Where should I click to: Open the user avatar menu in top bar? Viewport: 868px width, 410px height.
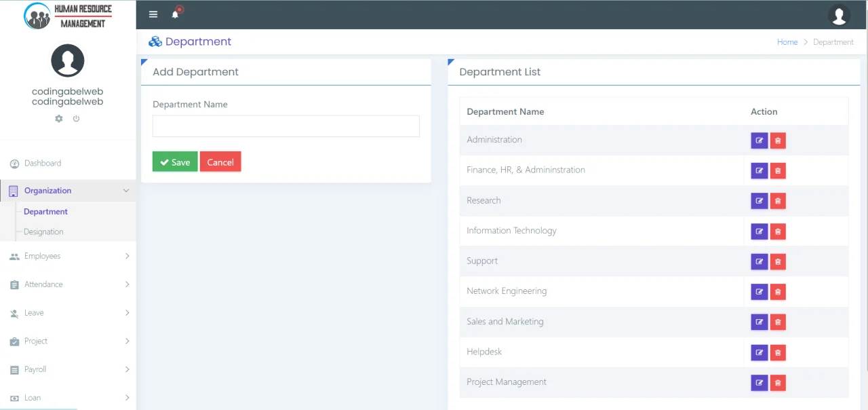tap(839, 15)
